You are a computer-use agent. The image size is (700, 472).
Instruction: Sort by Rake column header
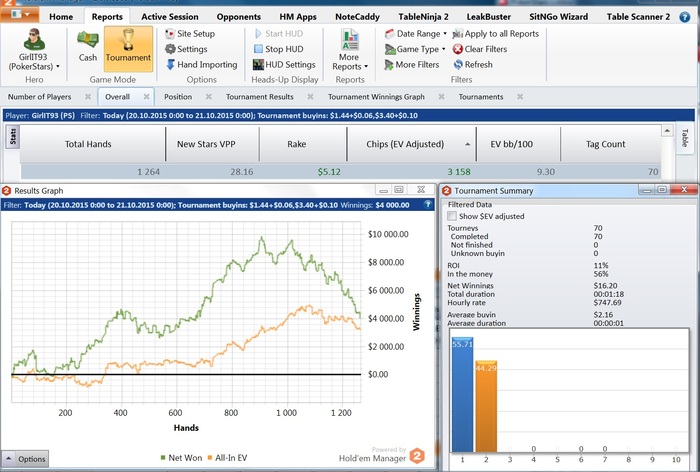303,144
